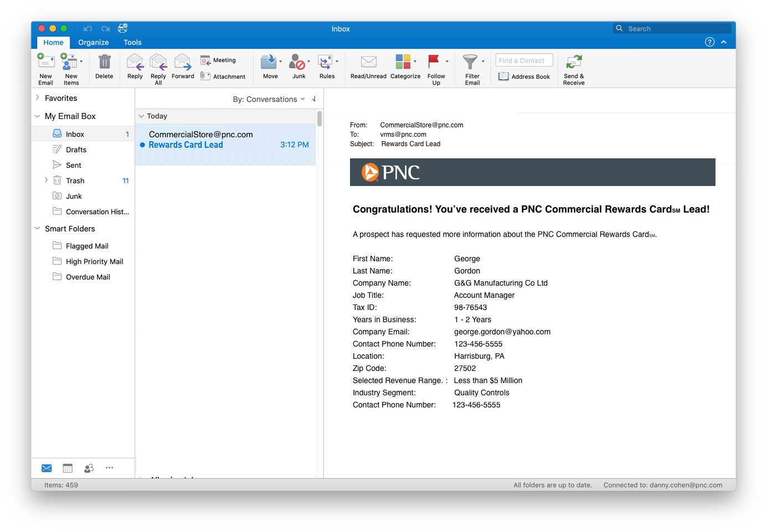
Task: Collapse the ribbon with the chevron
Action: coord(724,42)
